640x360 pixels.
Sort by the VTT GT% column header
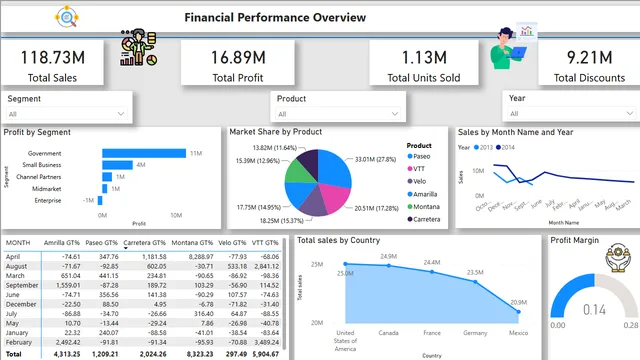tap(265, 242)
